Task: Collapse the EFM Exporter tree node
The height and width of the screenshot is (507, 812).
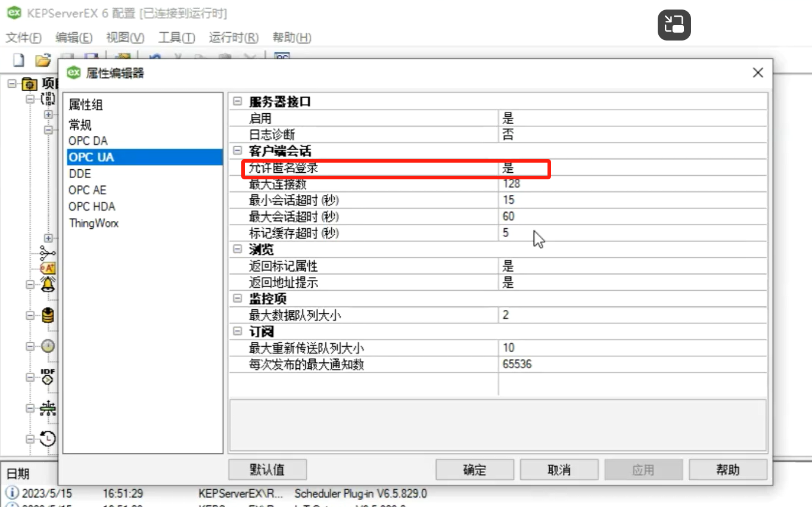Action: [x=30, y=347]
